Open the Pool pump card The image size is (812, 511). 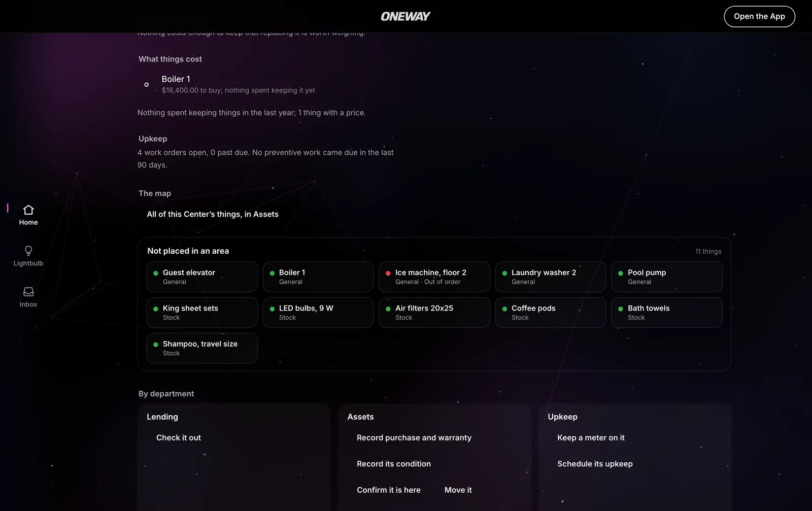pyautogui.click(x=667, y=277)
